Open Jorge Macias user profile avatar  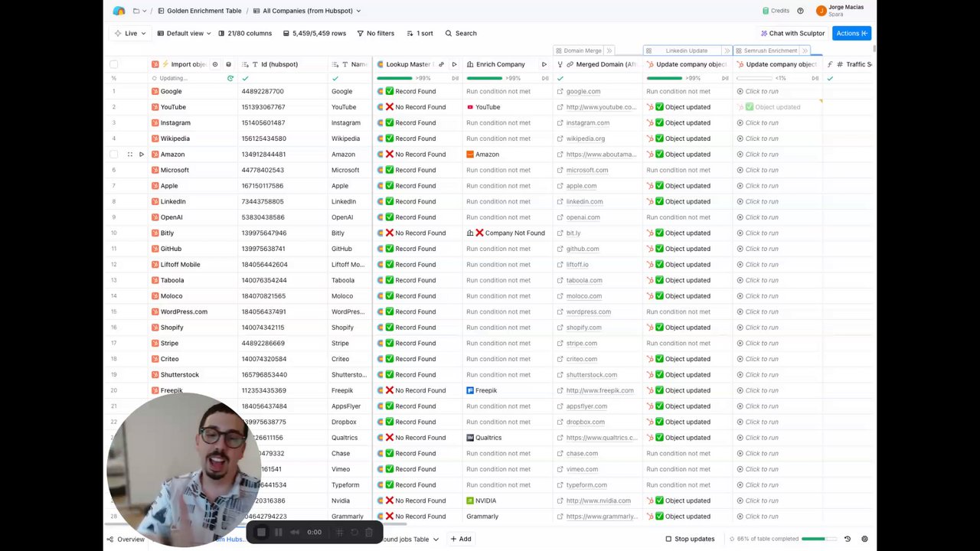click(x=822, y=11)
